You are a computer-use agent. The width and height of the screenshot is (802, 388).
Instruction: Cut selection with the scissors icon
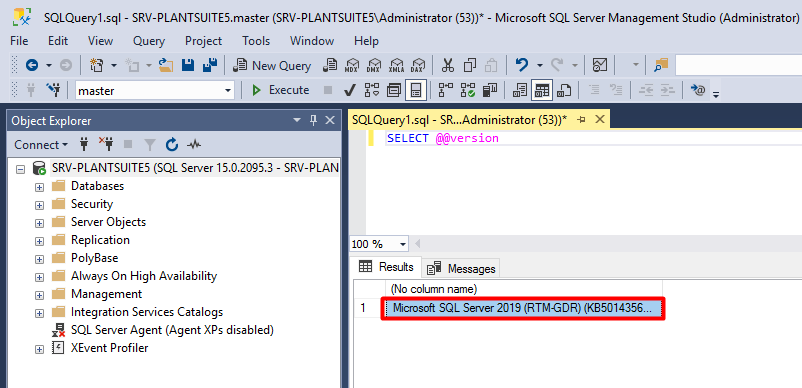[x=448, y=65]
